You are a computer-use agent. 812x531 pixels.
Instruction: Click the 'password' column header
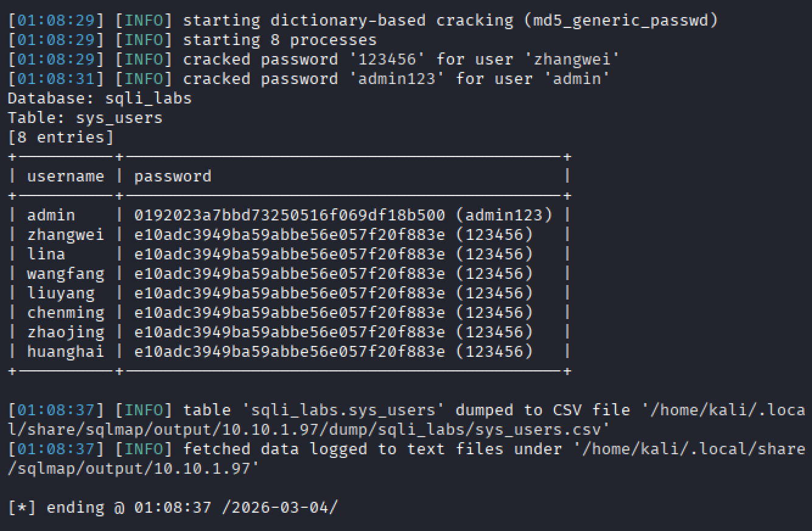[173, 176]
